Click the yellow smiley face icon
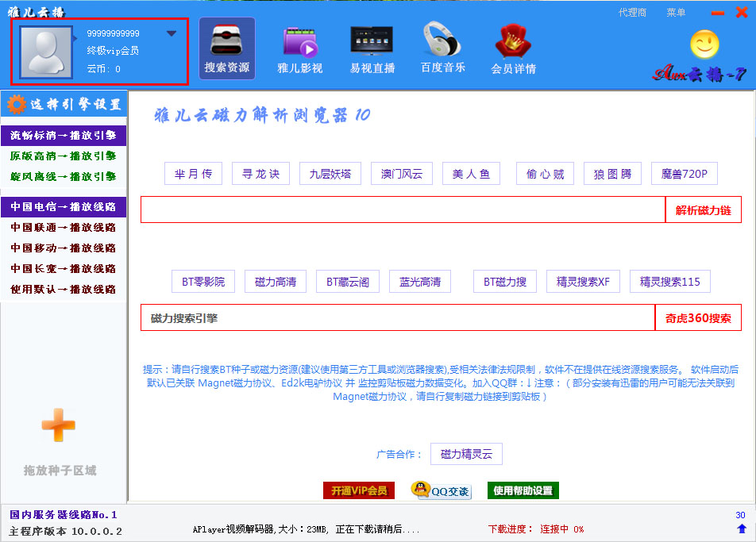The height and width of the screenshot is (542, 756). click(704, 44)
